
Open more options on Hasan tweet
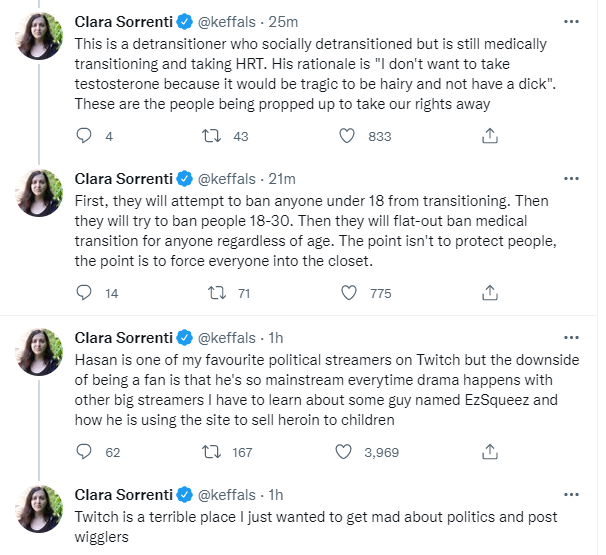coord(570,336)
